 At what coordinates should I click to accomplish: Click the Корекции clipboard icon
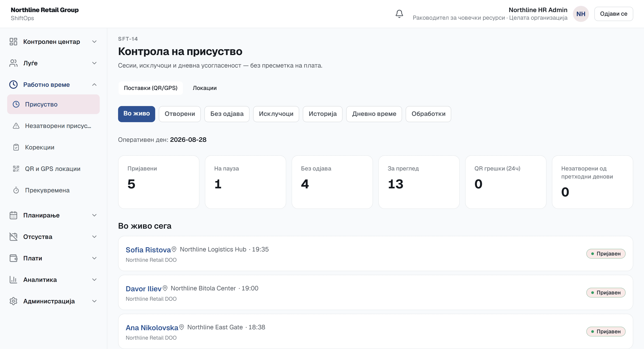[16, 147]
